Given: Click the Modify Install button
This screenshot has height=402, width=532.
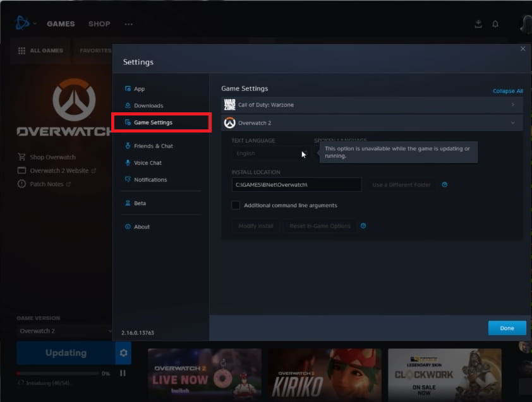Looking at the screenshot, I should (x=255, y=226).
